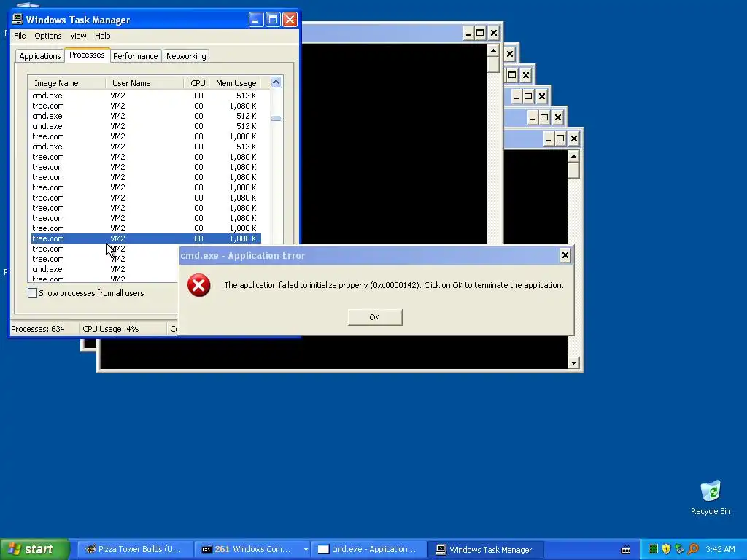Switch to Windows Task Manager taskbar button

coord(484,549)
